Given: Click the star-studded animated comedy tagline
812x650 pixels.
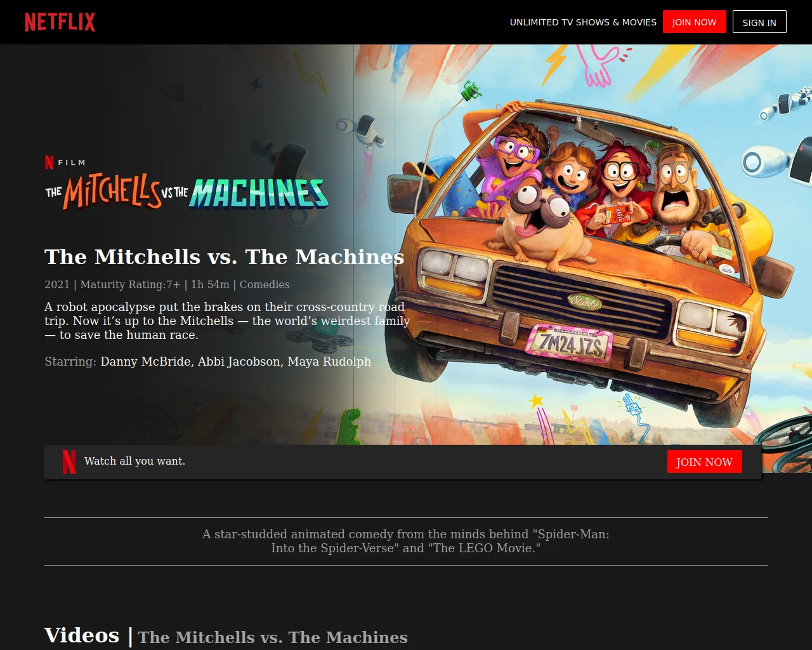Looking at the screenshot, I should click(406, 541).
